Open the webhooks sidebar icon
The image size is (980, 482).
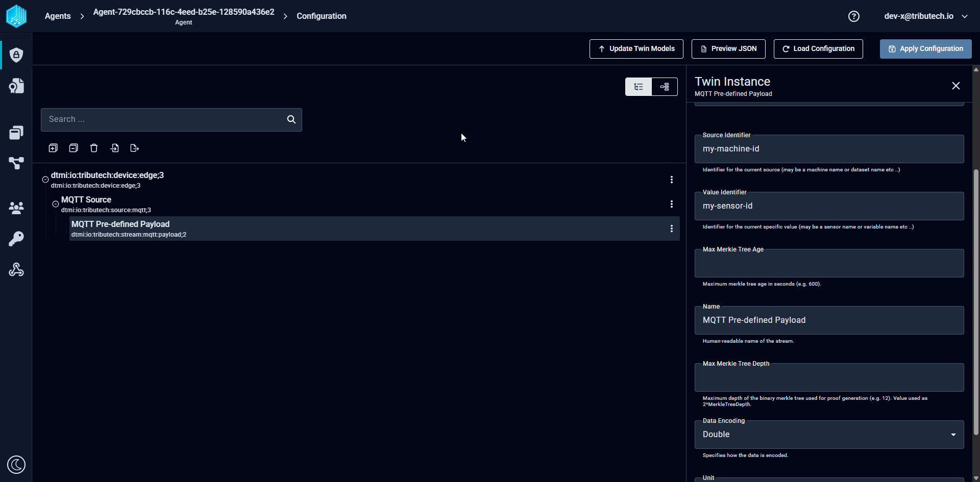(16, 269)
